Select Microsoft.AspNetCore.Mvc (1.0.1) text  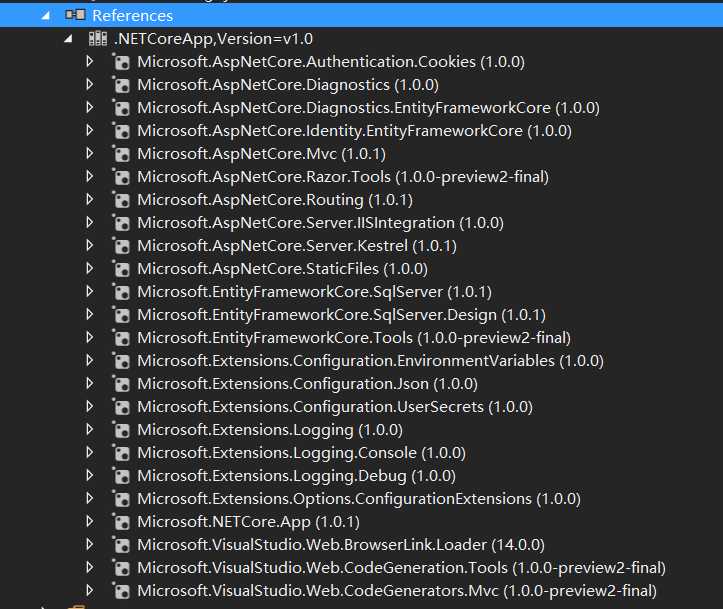pyautogui.click(x=261, y=154)
